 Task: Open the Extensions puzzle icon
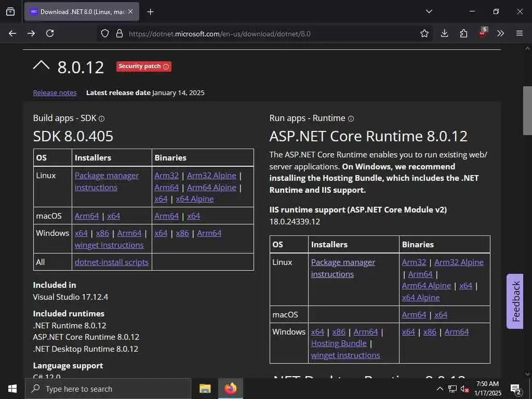tap(463, 33)
